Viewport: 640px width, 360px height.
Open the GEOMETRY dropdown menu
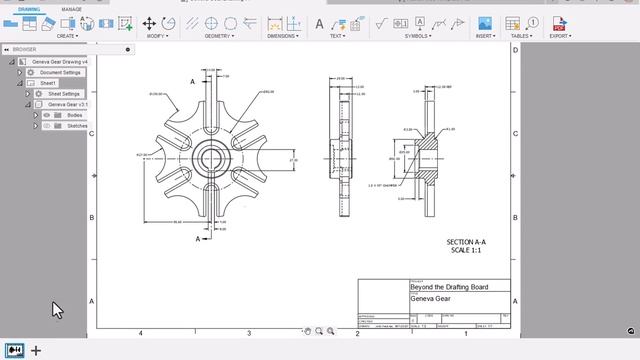(220, 36)
